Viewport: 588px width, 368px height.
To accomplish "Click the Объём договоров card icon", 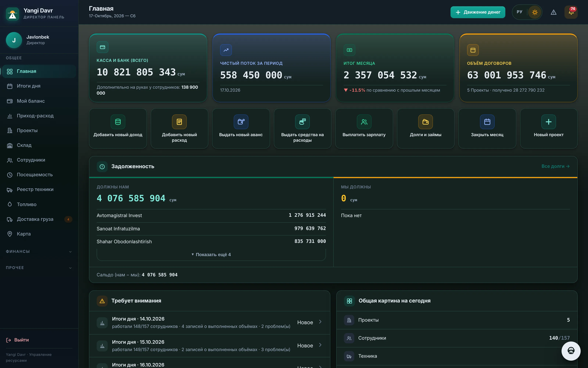I will 473,50.
